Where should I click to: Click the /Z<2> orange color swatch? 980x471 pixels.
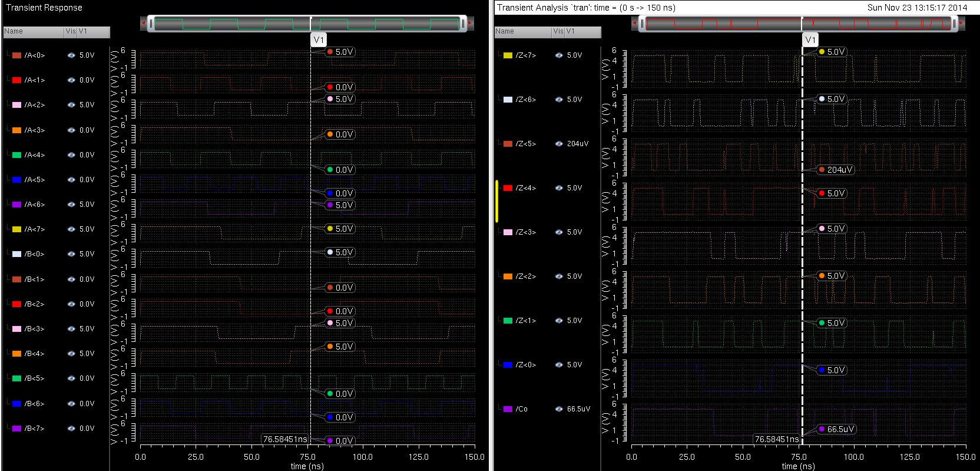pyautogui.click(x=508, y=276)
